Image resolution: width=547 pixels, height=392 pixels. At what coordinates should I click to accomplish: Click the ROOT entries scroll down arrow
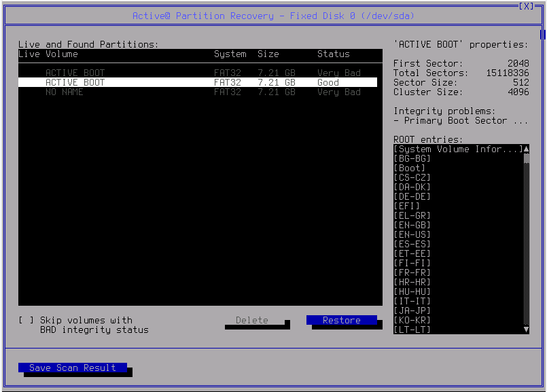[526, 329]
